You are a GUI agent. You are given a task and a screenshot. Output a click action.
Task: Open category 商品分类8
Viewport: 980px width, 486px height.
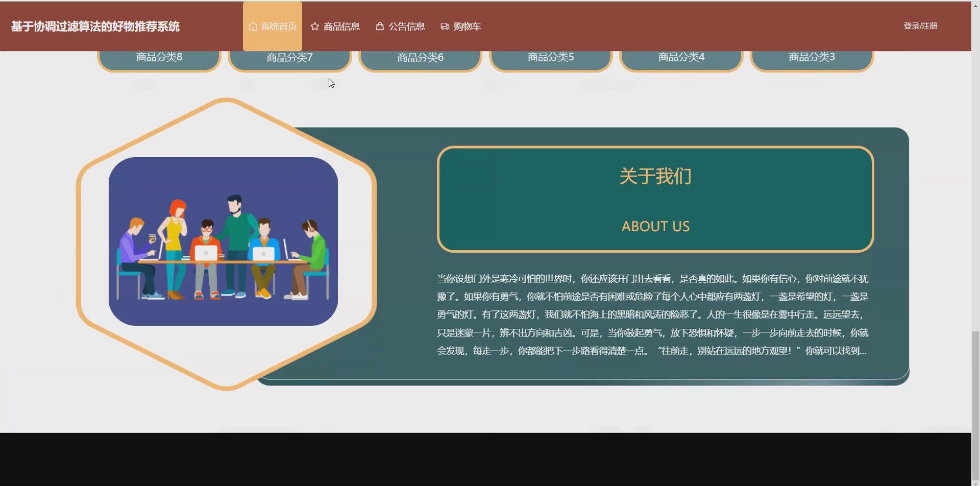pos(158,57)
